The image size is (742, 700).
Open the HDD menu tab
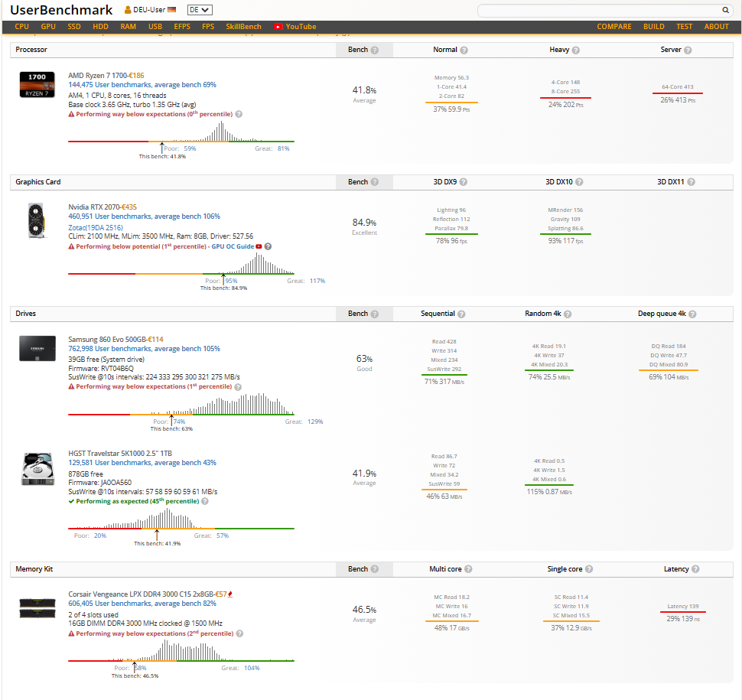(x=100, y=27)
